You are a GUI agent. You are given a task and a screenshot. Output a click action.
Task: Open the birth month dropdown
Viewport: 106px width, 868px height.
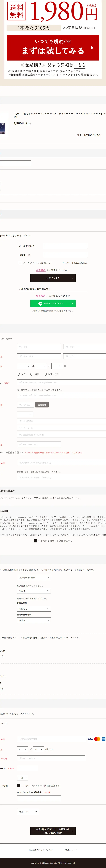(41, 366)
